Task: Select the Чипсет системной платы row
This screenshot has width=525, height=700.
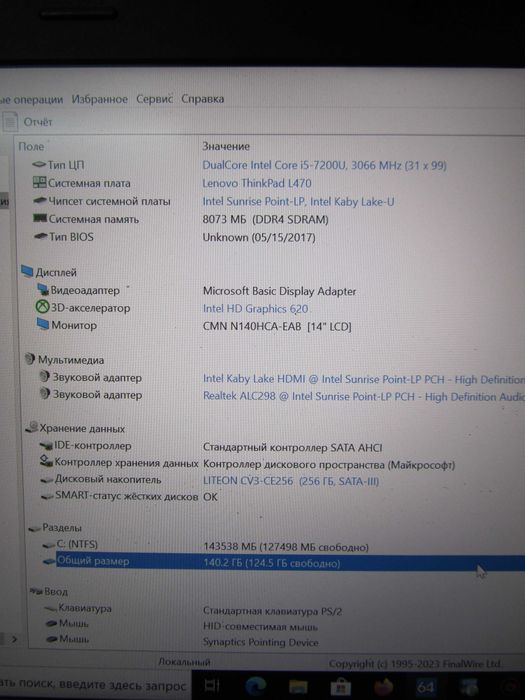Action: tap(109, 201)
